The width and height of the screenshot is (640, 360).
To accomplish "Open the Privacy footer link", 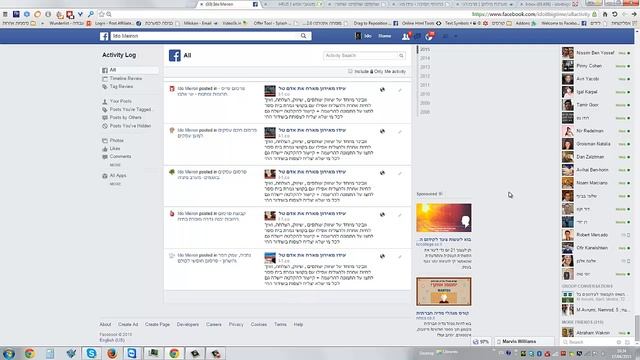I will tap(236, 324).
